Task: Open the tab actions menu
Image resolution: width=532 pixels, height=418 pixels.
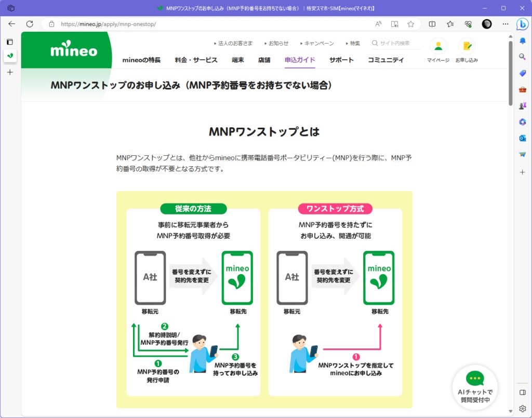Action: [10, 42]
